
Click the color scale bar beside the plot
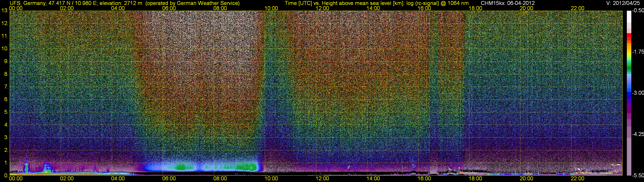(629, 93)
